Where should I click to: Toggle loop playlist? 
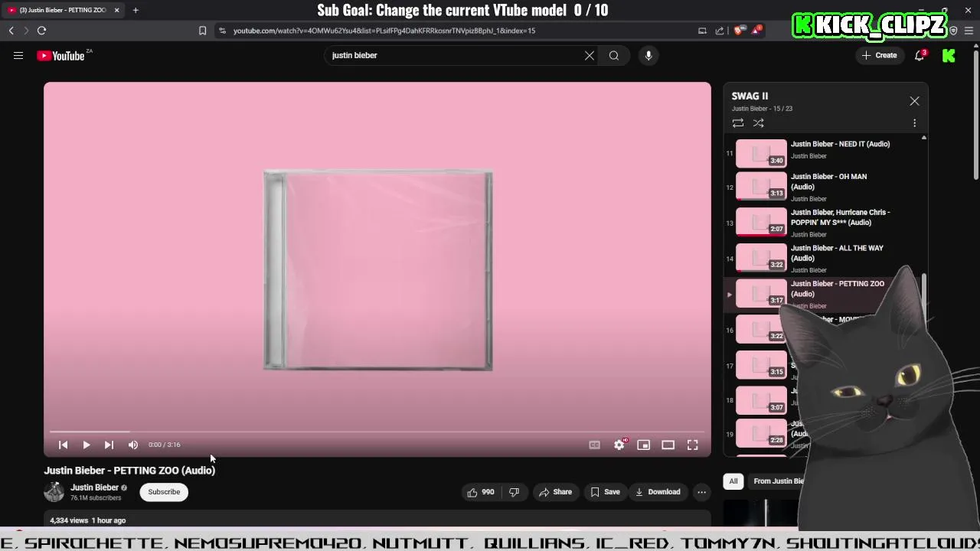pyautogui.click(x=738, y=123)
